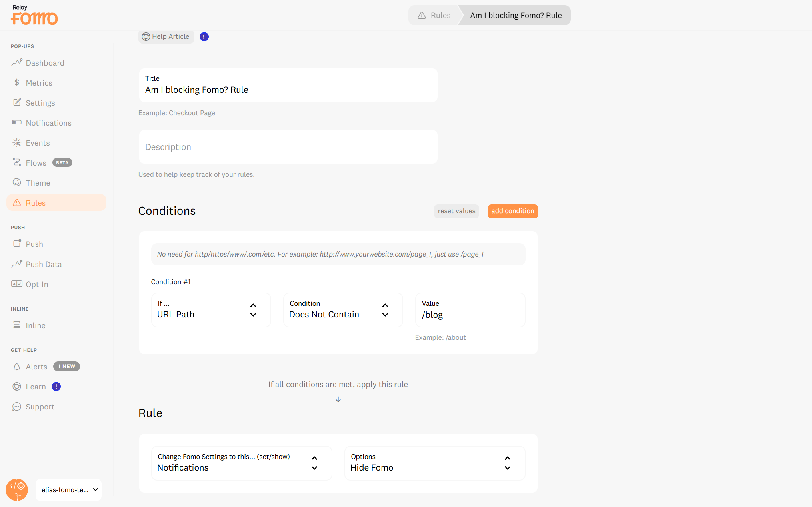This screenshot has height=507, width=812.
Task: Click the Metrics dollar sign icon
Action: 16,82
